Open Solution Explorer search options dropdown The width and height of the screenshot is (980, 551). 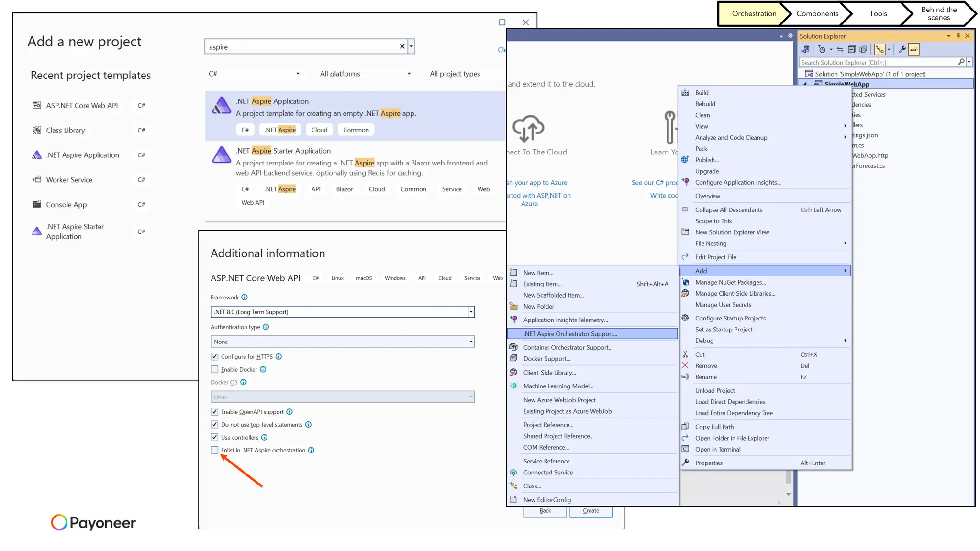coord(969,62)
